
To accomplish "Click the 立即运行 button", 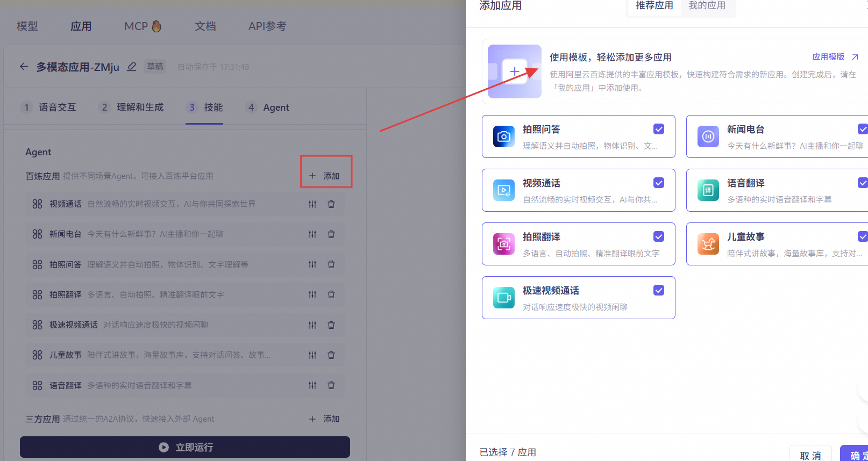I will 185,447.
